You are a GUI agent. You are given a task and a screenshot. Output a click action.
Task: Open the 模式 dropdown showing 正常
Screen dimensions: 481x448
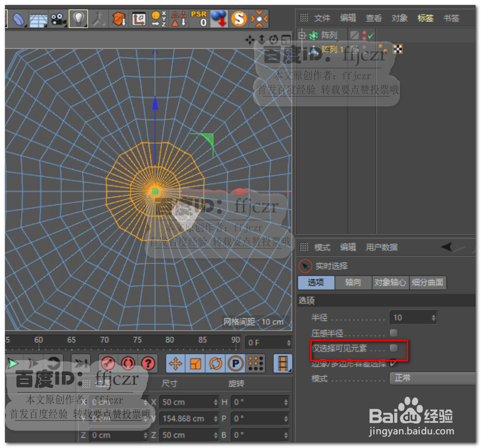click(x=433, y=378)
